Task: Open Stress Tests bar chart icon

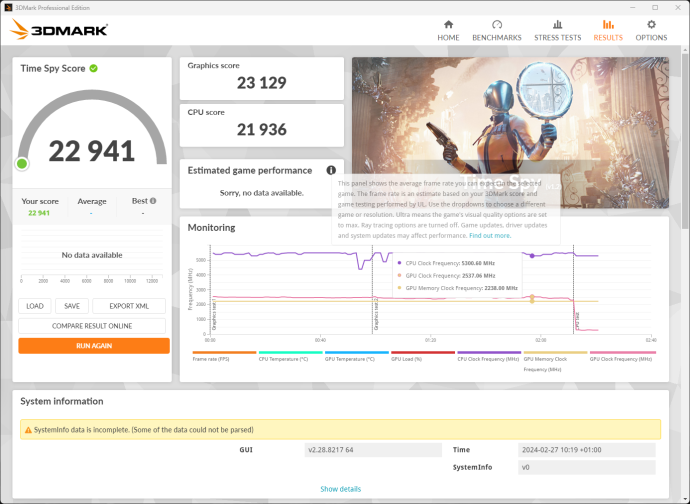Action: 558,24
